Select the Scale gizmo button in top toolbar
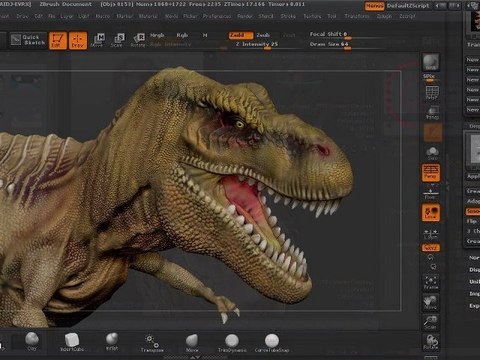480x360 pixels. 117,40
